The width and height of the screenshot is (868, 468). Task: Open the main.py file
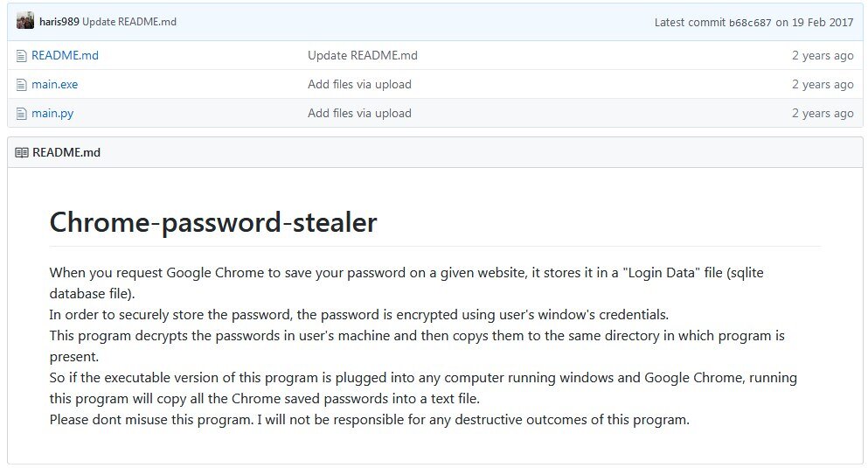tap(52, 114)
